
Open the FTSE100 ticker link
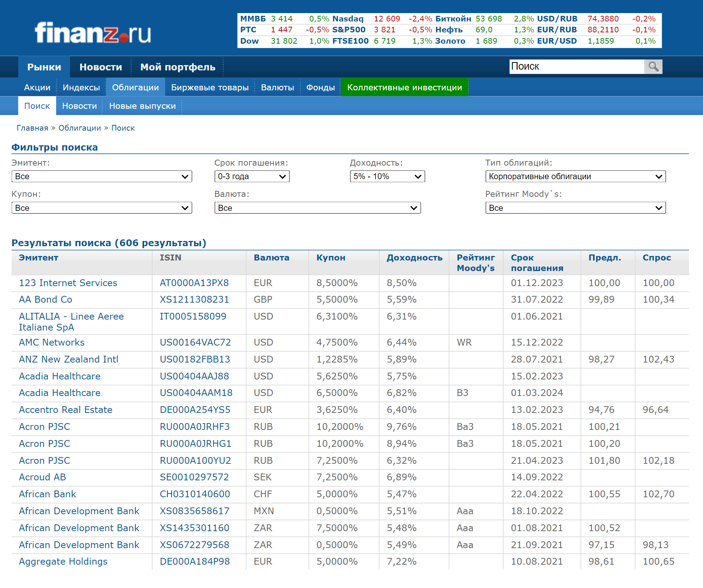[x=350, y=41]
